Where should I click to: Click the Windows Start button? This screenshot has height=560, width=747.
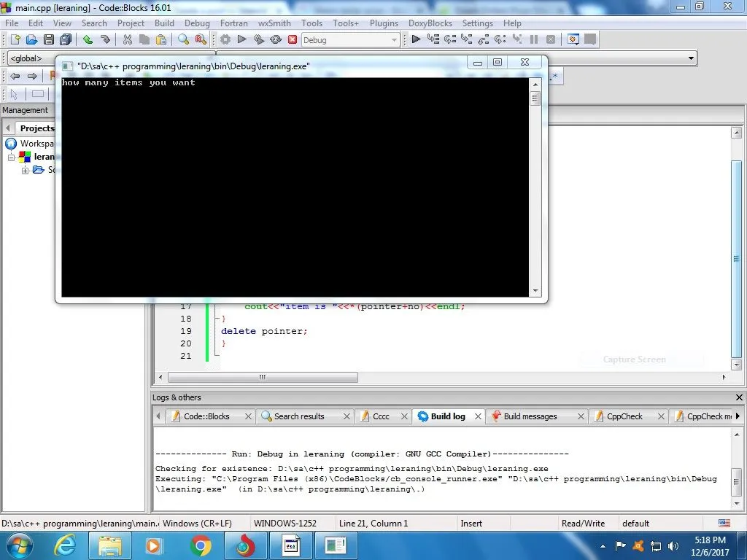click(x=19, y=545)
